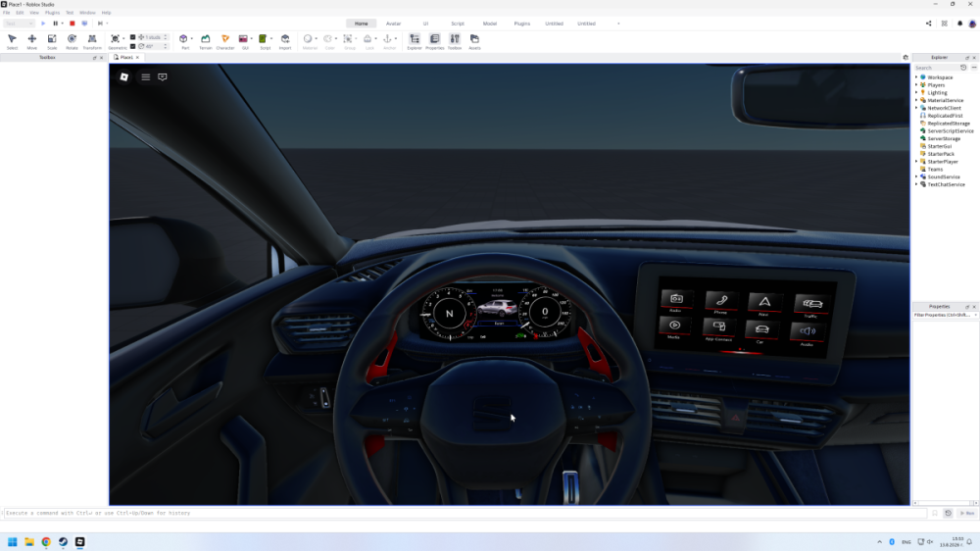980x551 pixels.
Task: Expand the Workspace node
Action: click(916, 76)
